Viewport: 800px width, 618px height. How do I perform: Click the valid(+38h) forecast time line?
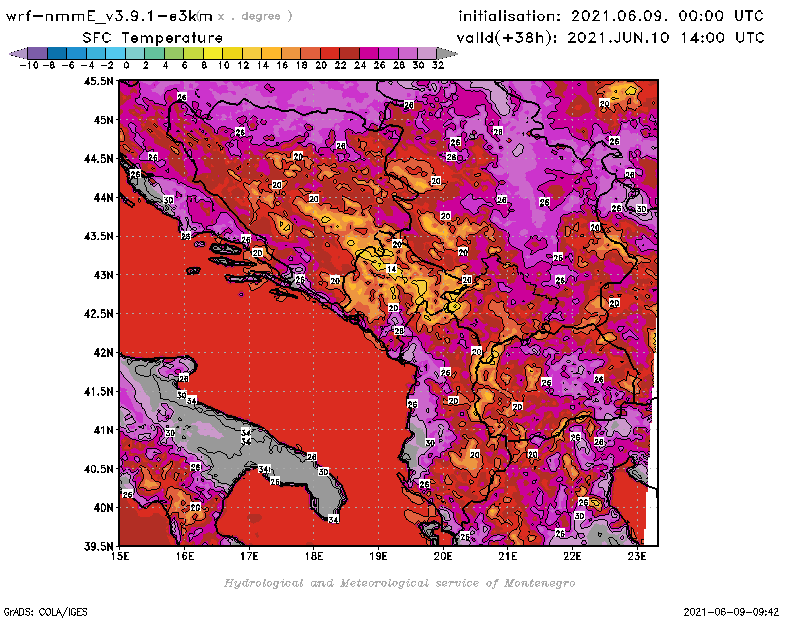(x=610, y=38)
